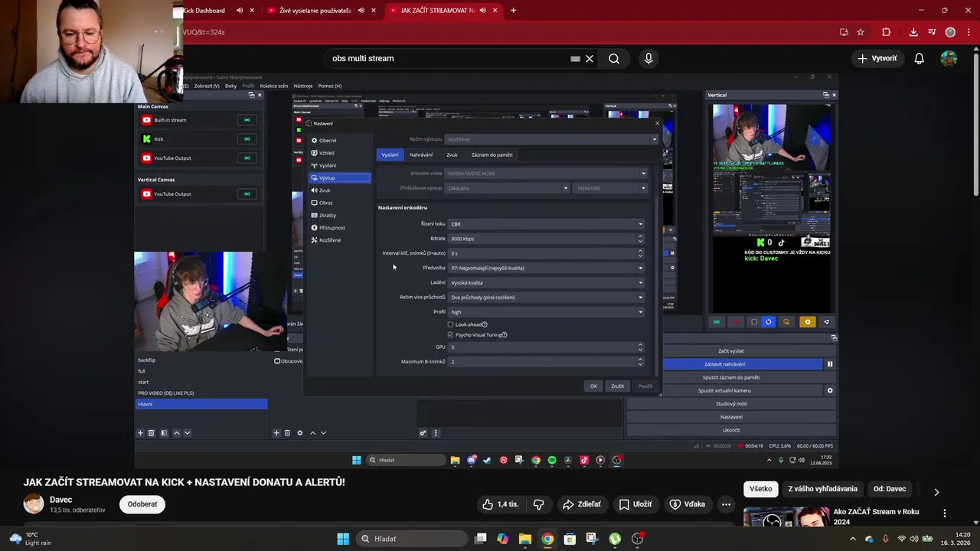The width and height of the screenshot is (980, 551).
Task: Click the yellow settings gear under Vertical preview
Action: [807, 322]
